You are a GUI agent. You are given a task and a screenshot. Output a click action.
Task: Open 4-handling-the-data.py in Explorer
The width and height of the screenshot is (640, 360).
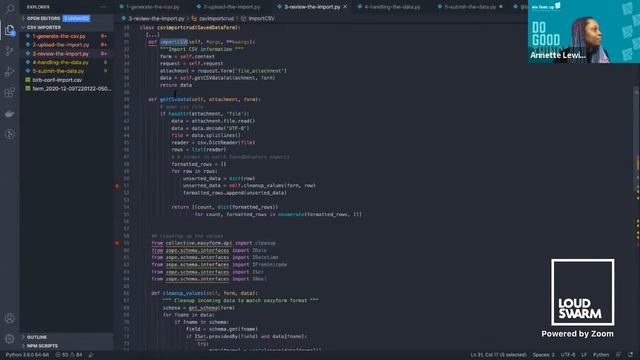click(67, 62)
